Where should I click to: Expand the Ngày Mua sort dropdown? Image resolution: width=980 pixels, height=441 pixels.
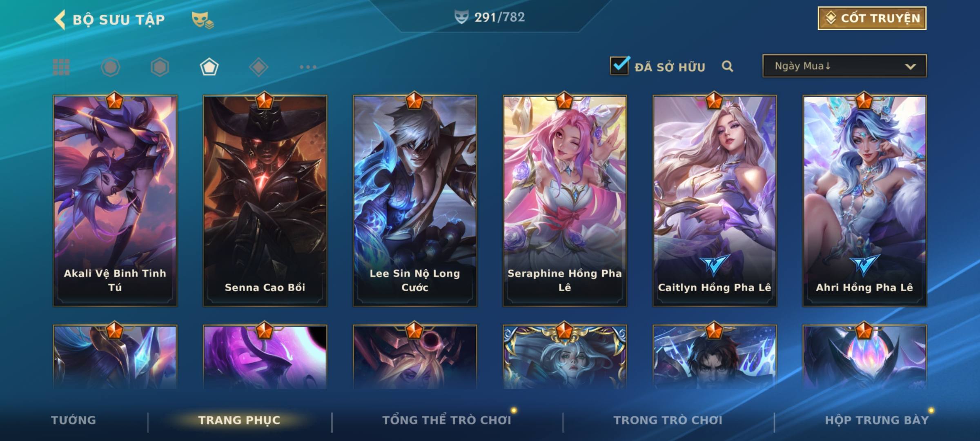[844, 66]
